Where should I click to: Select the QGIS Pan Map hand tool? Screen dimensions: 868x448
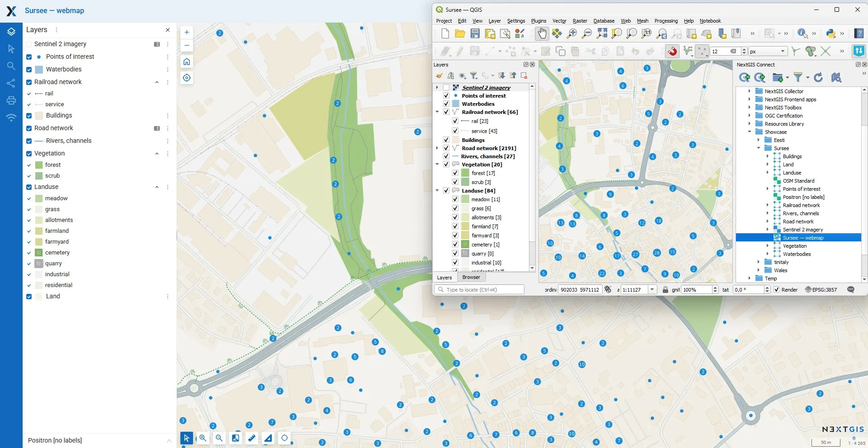click(x=542, y=33)
